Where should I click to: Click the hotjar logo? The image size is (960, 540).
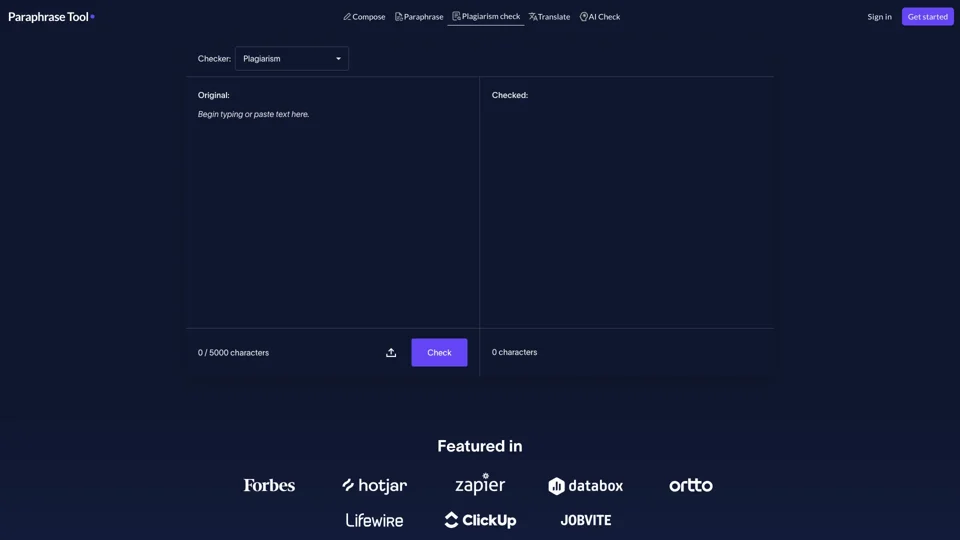(x=374, y=486)
